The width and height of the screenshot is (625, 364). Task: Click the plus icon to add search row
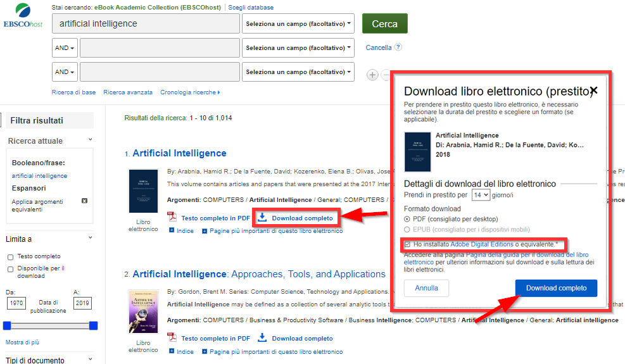[372, 75]
